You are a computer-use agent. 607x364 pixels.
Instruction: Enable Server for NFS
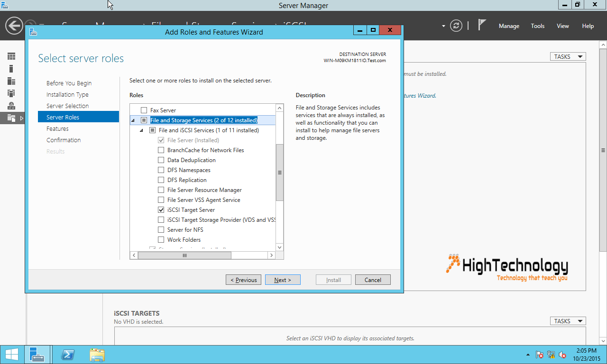(x=161, y=229)
